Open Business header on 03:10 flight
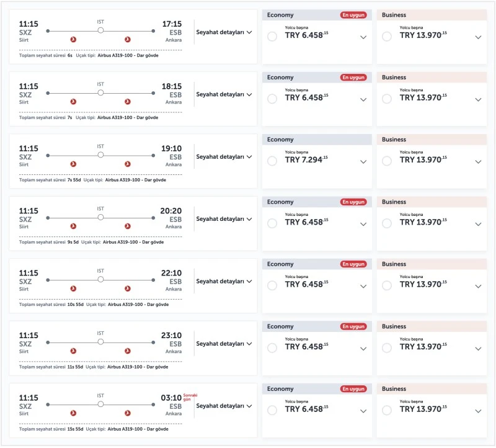This screenshot has width=496, height=448. (x=394, y=389)
